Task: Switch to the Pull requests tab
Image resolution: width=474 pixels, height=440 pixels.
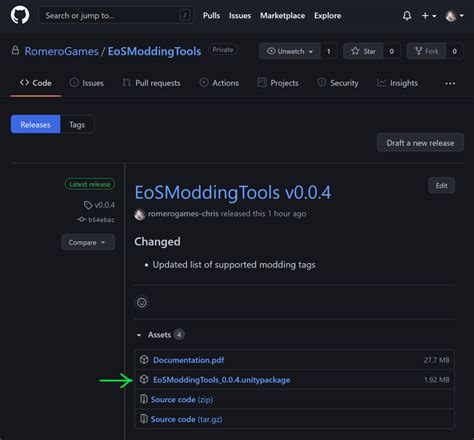Action: pos(151,83)
